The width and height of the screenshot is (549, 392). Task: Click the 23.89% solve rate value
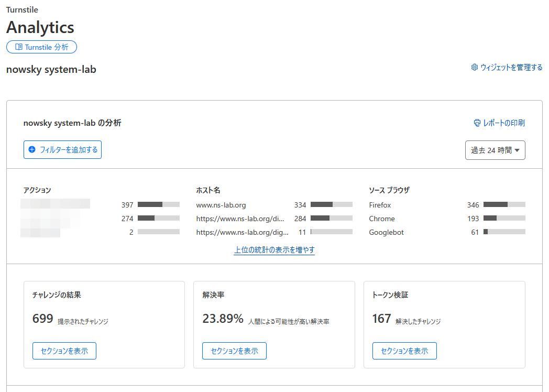coord(223,319)
